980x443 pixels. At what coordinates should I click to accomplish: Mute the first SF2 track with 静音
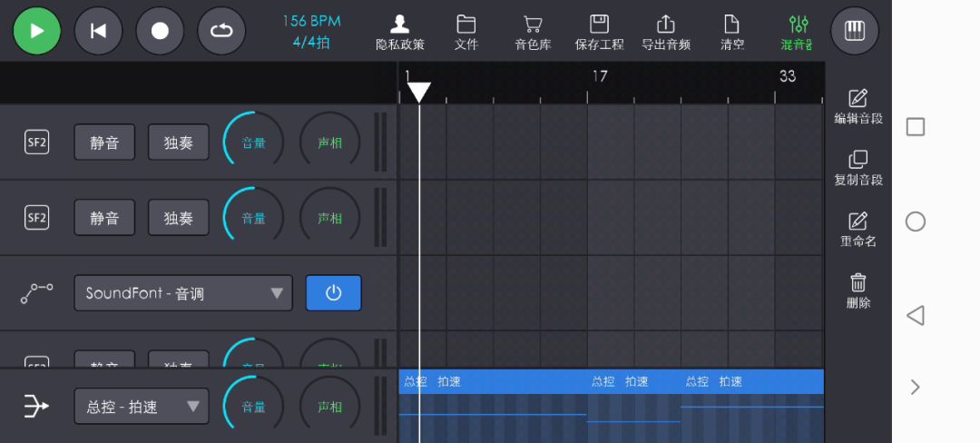click(104, 143)
